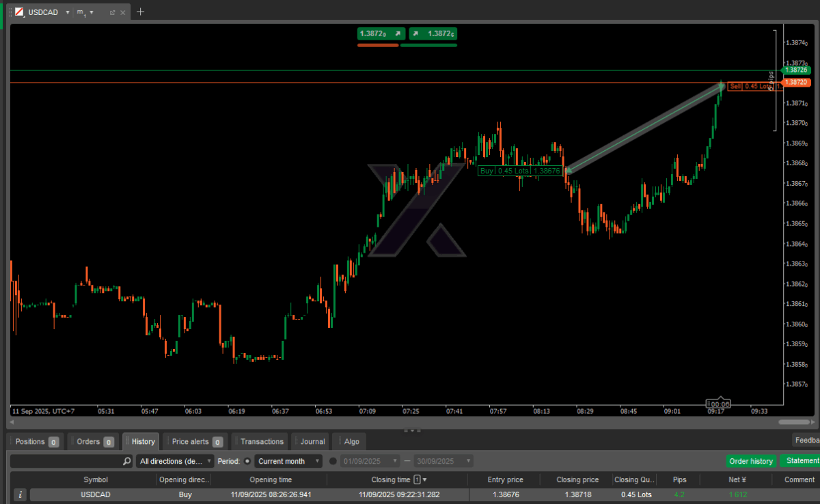This screenshot has height=504, width=820.
Task: Click the 00:06 candle countdown marker
Action: (x=718, y=404)
